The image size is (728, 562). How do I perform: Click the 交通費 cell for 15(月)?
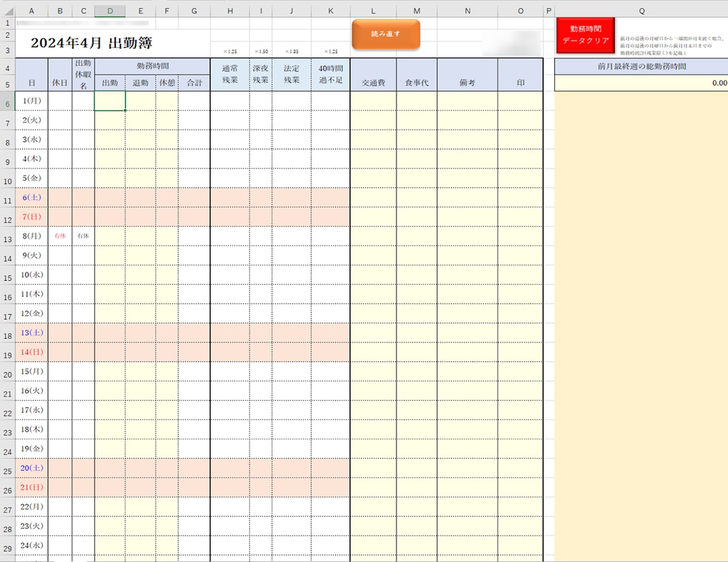point(373,371)
